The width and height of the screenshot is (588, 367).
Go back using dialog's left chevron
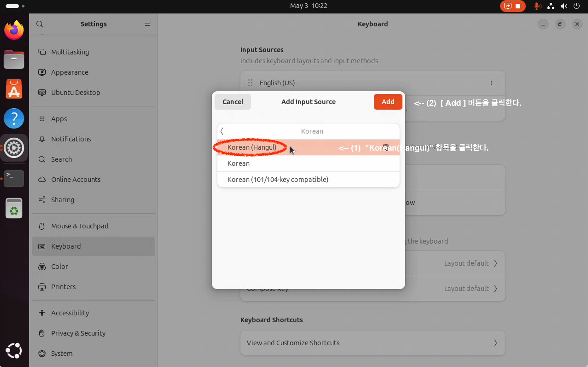(222, 131)
